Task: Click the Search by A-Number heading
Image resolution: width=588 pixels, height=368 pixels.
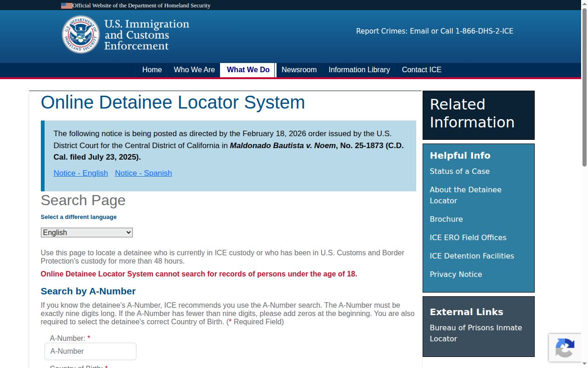Action: click(x=88, y=291)
